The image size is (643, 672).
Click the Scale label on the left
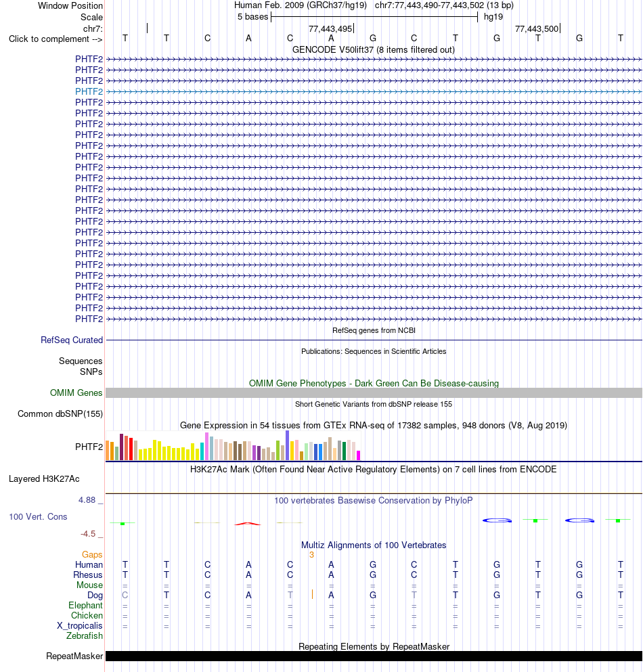[92, 17]
